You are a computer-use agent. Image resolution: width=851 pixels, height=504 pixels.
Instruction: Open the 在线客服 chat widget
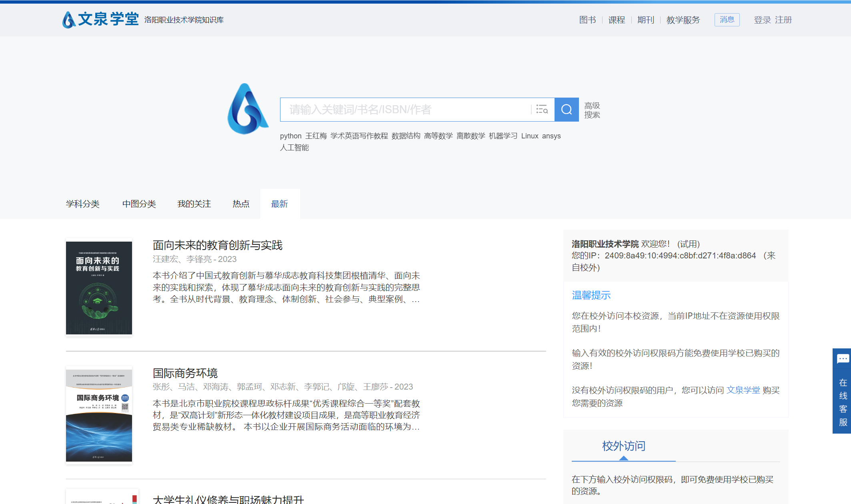842,391
